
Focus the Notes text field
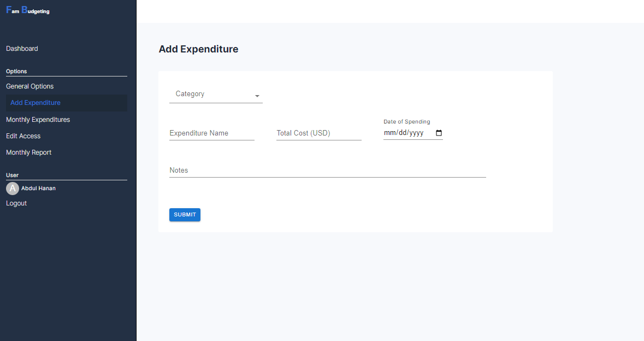[x=327, y=170]
